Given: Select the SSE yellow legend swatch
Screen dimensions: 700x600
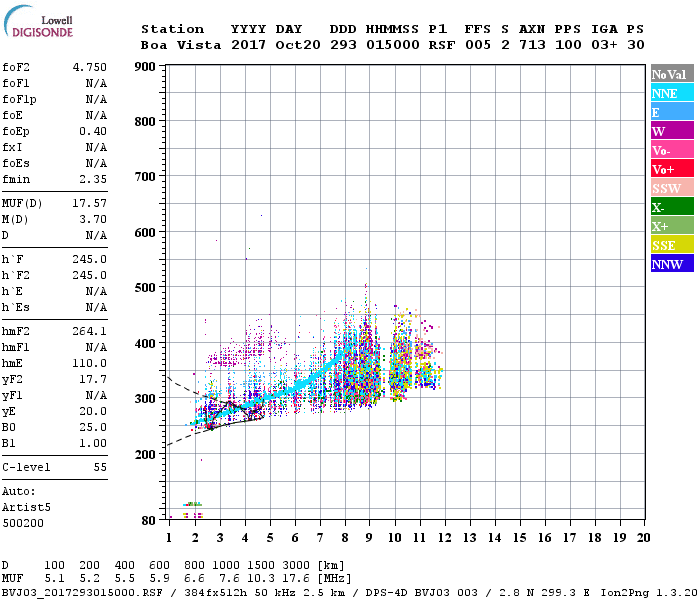Looking at the screenshot, I should click(672, 244).
